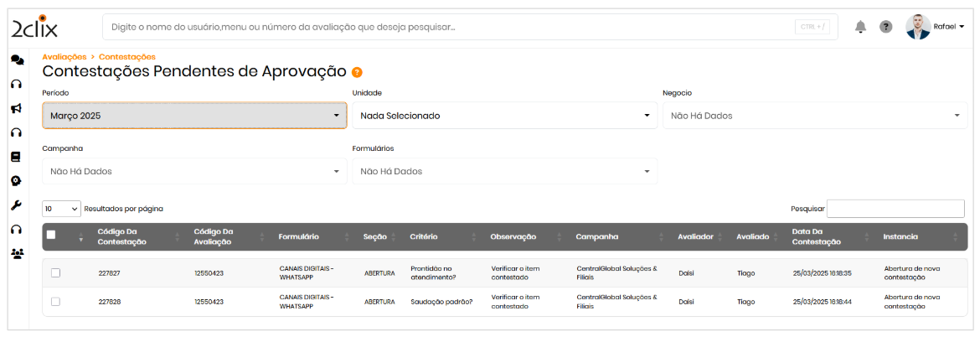The image size is (980, 342).
Task: Click the gray help question mark icon
Action: point(885,27)
